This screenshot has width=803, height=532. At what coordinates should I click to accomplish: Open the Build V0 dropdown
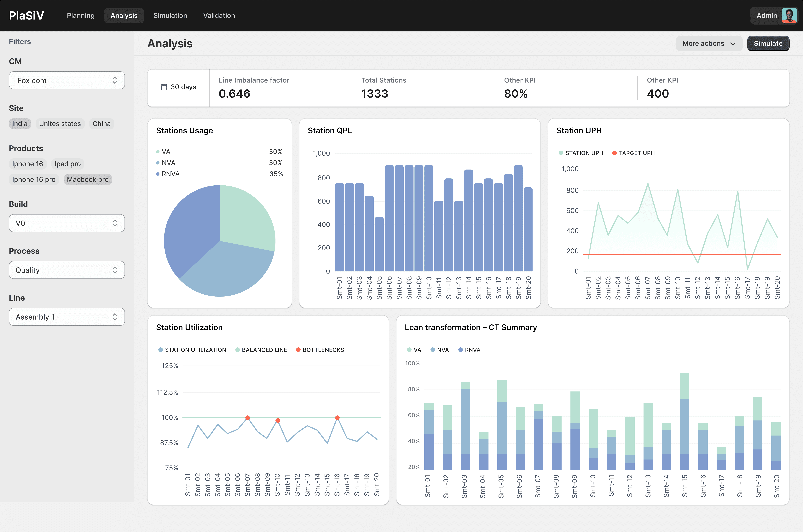[67, 223]
